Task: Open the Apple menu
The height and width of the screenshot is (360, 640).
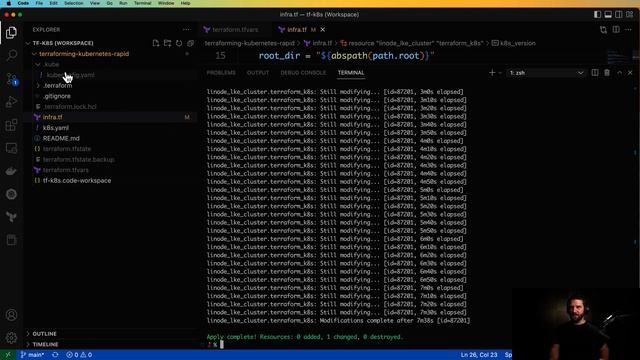Action: click(9, 3)
